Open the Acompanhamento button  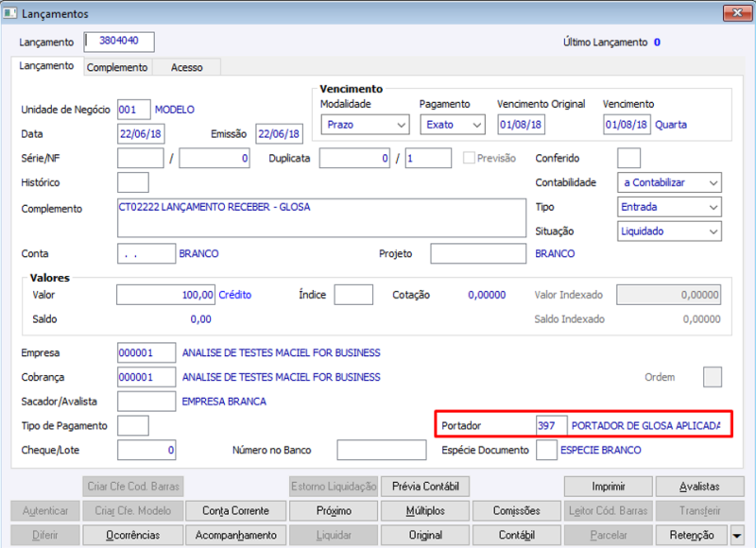click(235, 535)
